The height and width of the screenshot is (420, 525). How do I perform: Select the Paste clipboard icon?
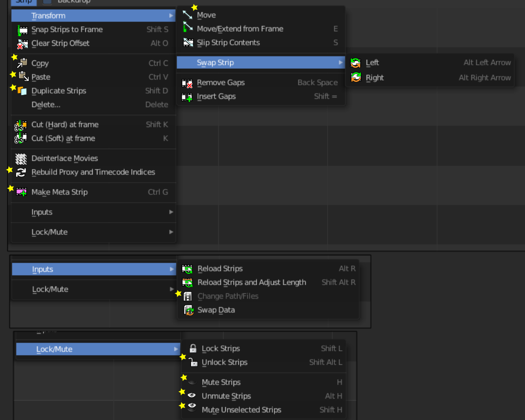(x=23, y=76)
